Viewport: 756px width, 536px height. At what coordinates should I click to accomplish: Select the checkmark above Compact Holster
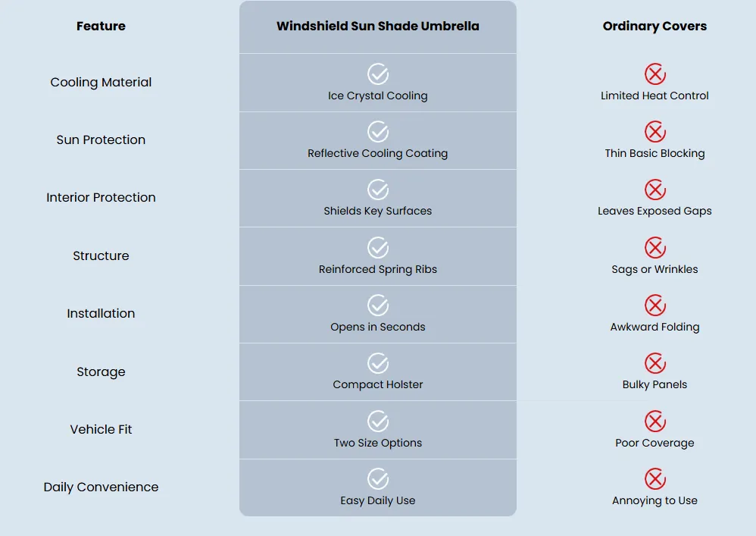click(378, 363)
